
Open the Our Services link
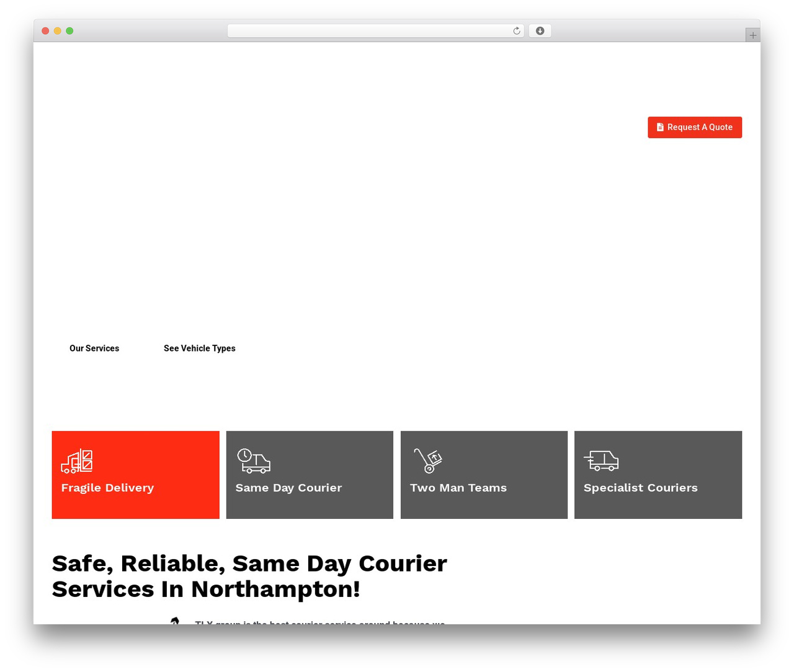click(94, 348)
